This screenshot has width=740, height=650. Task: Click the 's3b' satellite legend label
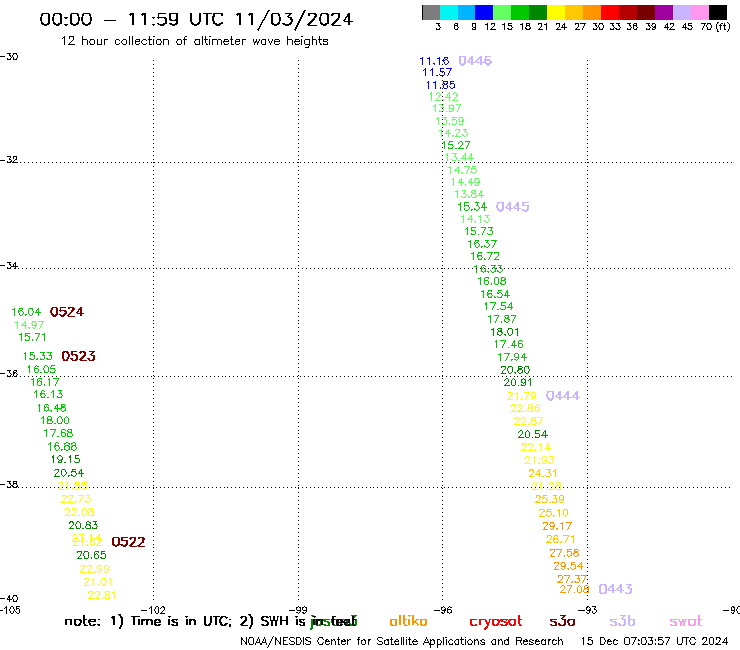[x=622, y=621]
